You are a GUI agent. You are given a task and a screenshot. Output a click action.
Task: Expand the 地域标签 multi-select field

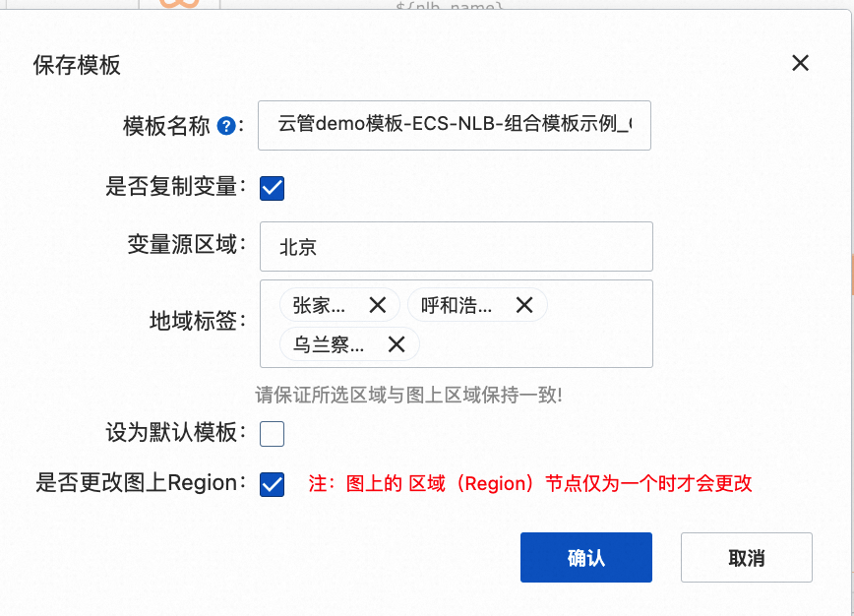457,324
